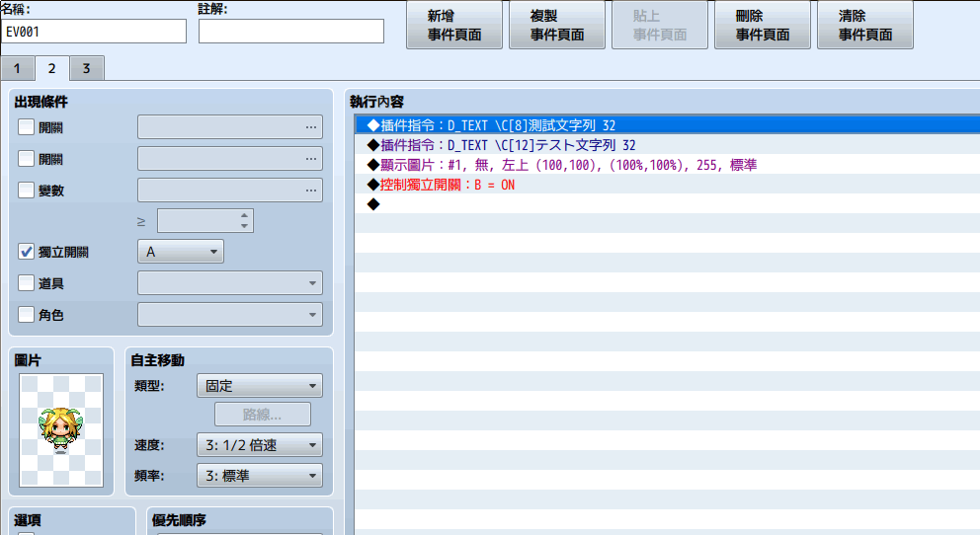
Task: Open the 獨立開關 A dropdown
Action: (x=181, y=252)
